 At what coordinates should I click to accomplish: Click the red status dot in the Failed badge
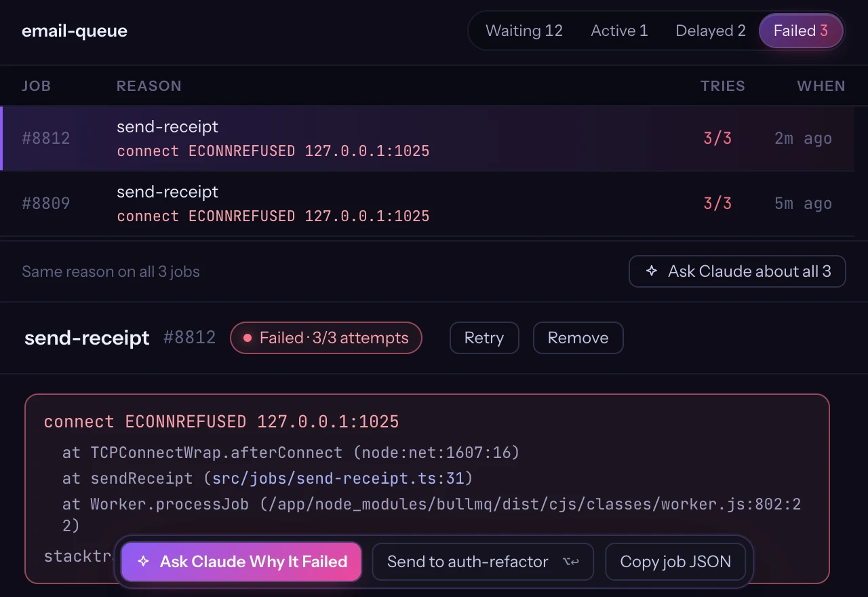tap(248, 338)
